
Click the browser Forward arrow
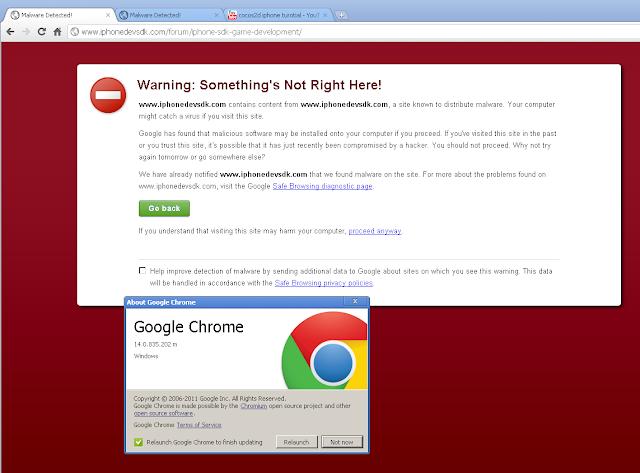[x=26, y=31]
